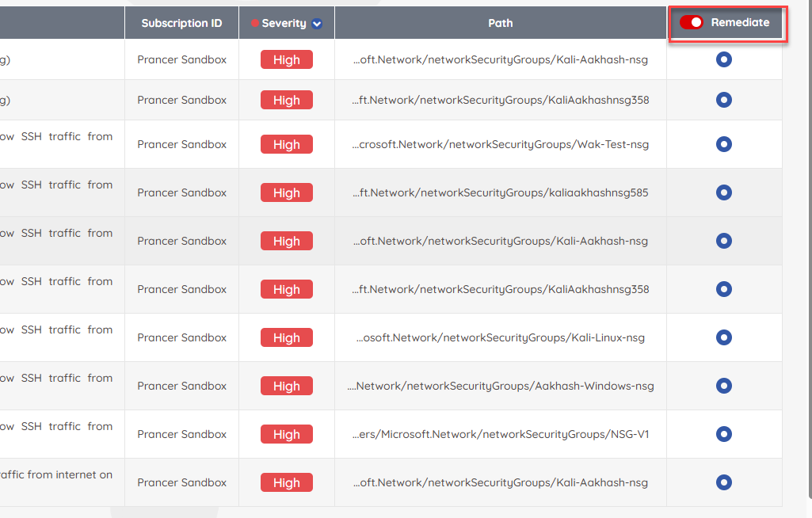Click High severity badge in Kali-Linux-nsg row

[286, 337]
